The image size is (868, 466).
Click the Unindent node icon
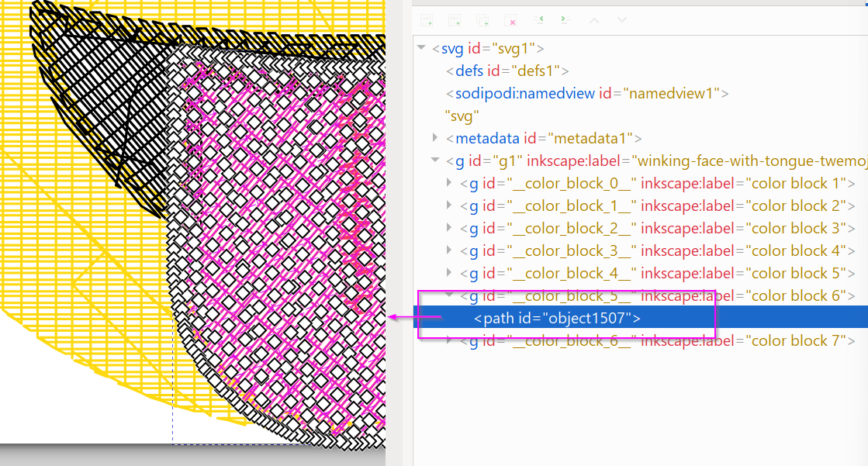538,19
